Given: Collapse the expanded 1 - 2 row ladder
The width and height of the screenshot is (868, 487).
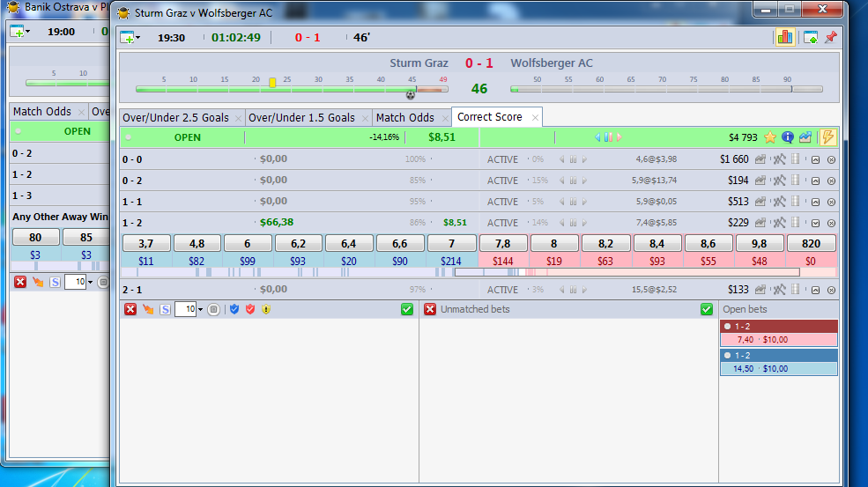Looking at the screenshot, I should pos(815,223).
